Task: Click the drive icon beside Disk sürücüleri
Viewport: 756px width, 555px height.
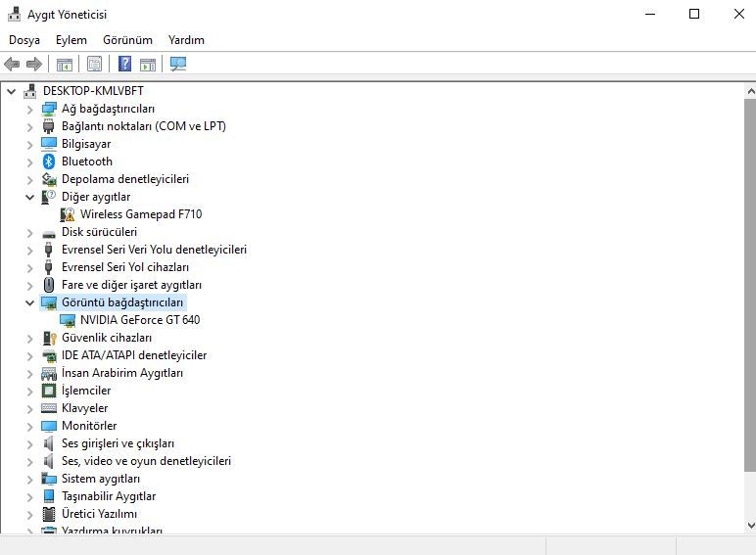Action: tap(49, 234)
